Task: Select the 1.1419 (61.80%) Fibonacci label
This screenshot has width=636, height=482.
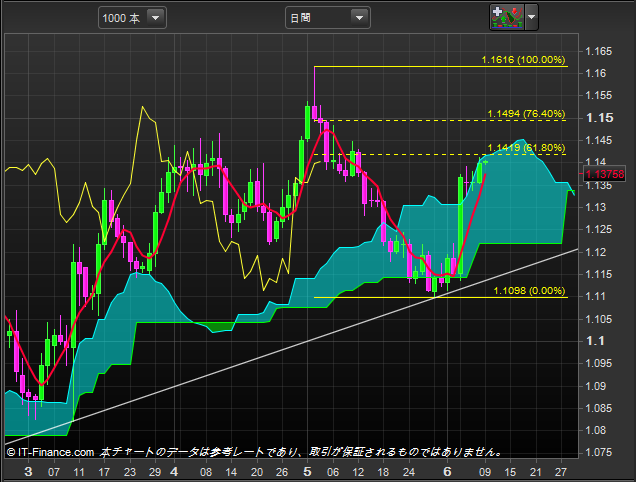Action: pos(526,148)
